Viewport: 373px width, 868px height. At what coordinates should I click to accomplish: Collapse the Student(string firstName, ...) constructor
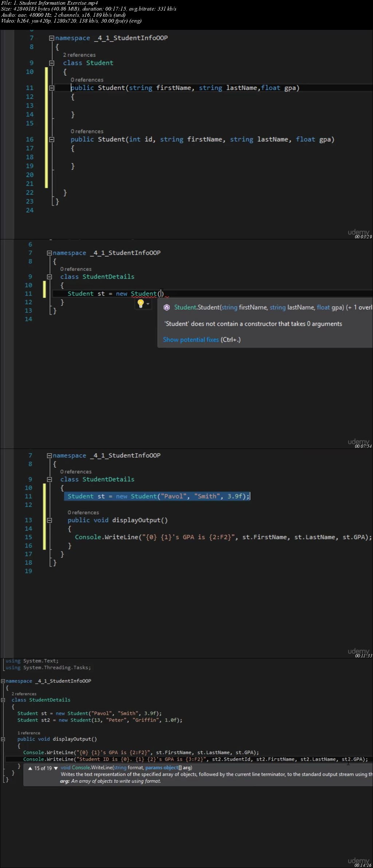point(51,88)
